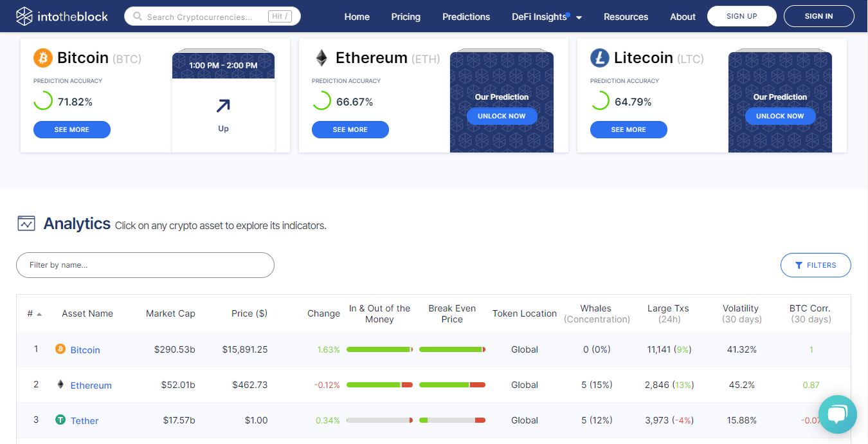Click Ethereum Break Even Price bar
The image size is (868, 444).
tap(452, 385)
